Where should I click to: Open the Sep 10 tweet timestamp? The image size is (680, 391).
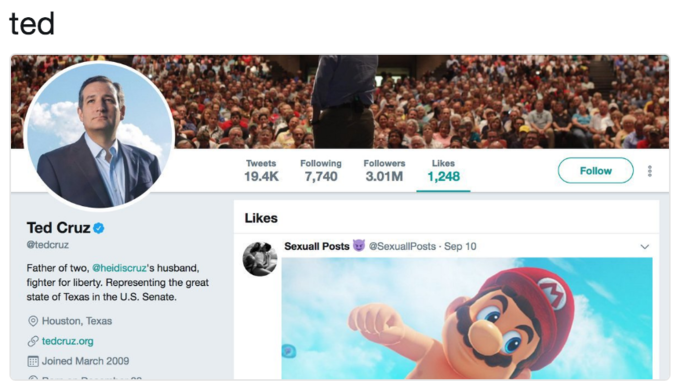(x=460, y=246)
